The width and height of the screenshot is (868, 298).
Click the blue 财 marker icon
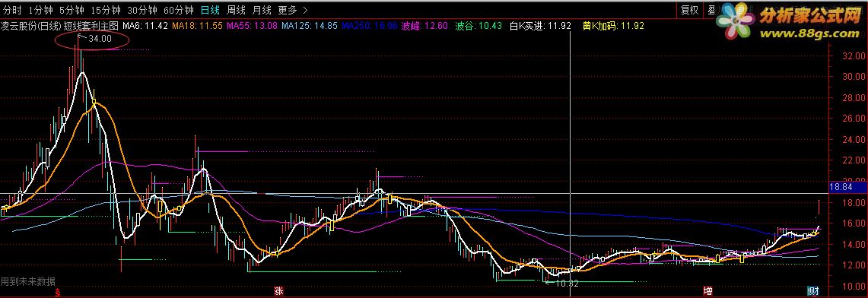tap(812, 291)
